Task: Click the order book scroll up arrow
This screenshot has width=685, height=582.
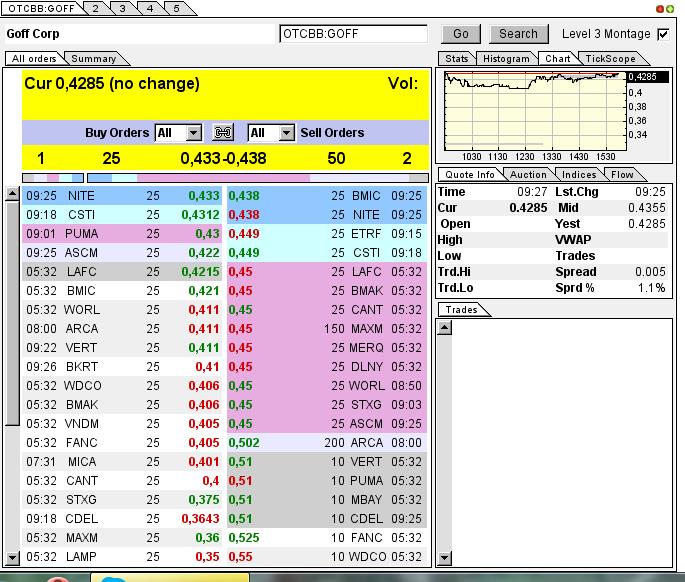Action: (13, 194)
